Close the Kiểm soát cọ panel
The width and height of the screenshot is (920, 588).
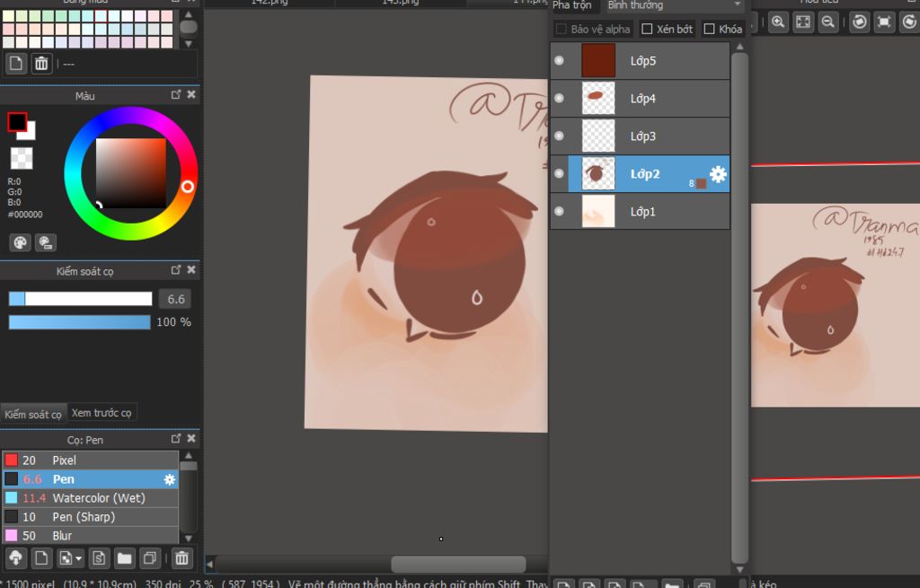coord(191,269)
